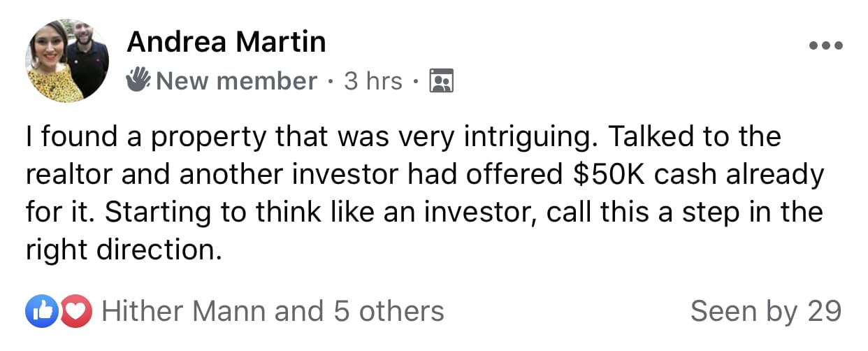
Task: Open the three-dot post options menu
Action: (826, 45)
